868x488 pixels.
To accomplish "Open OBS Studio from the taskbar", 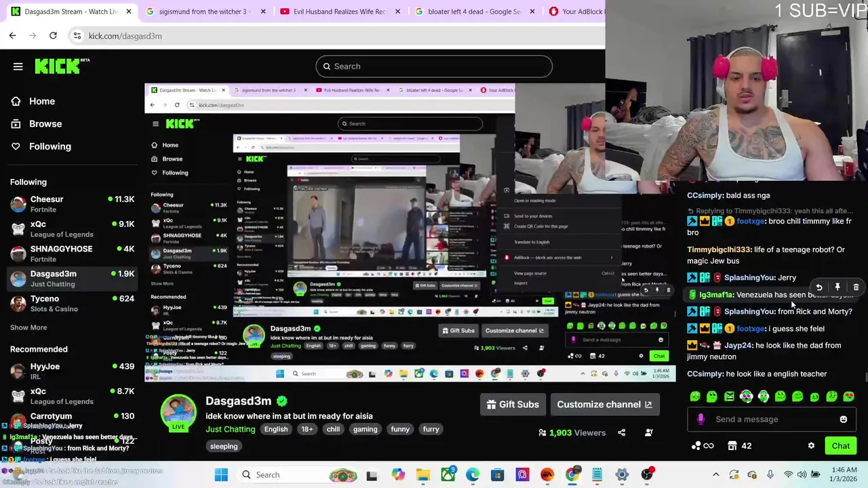I will click(647, 474).
